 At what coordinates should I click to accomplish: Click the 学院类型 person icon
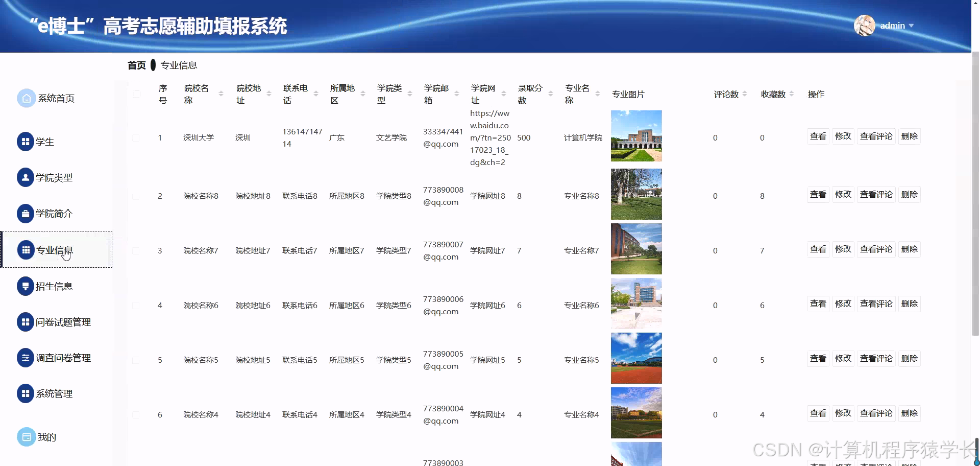coord(26,178)
